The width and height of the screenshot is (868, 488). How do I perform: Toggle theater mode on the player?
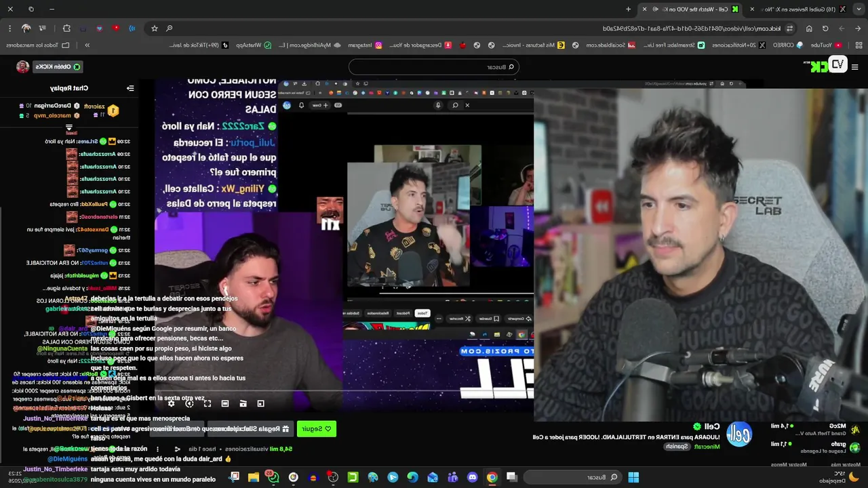click(225, 403)
